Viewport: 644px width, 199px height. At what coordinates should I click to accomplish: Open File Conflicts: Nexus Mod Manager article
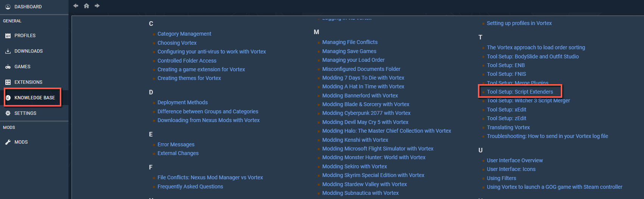(x=210, y=177)
